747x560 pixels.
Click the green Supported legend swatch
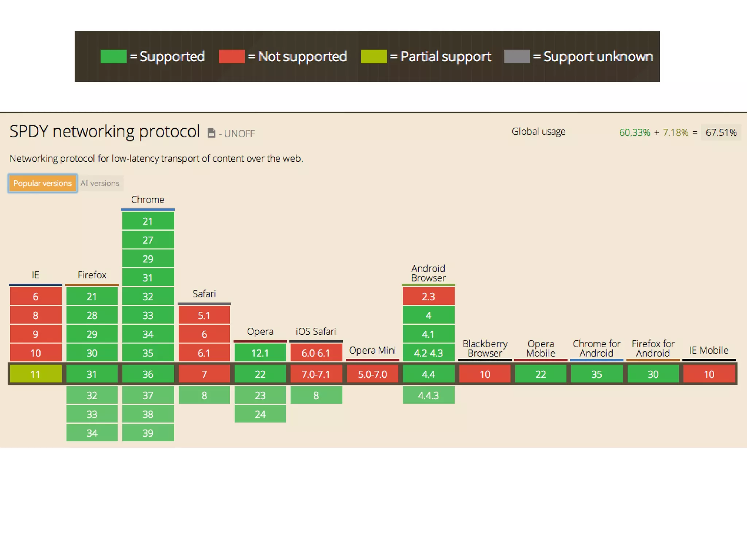(113, 57)
